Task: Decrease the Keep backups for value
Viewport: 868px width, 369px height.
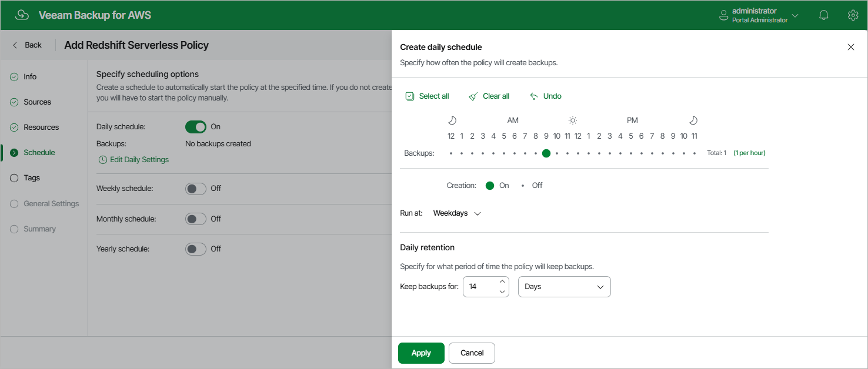Action: pyautogui.click(x=502, y=291)
